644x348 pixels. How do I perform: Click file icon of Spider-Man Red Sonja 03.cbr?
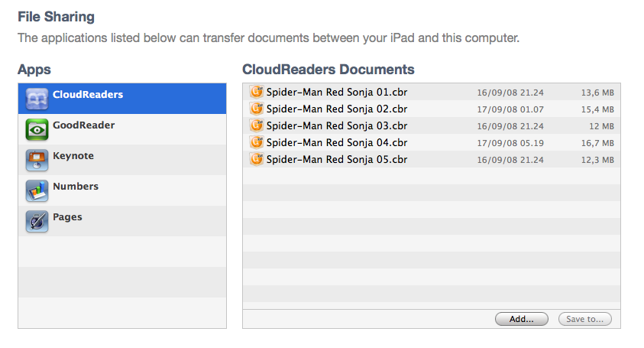pyautogui.click(x=256, y=125)
